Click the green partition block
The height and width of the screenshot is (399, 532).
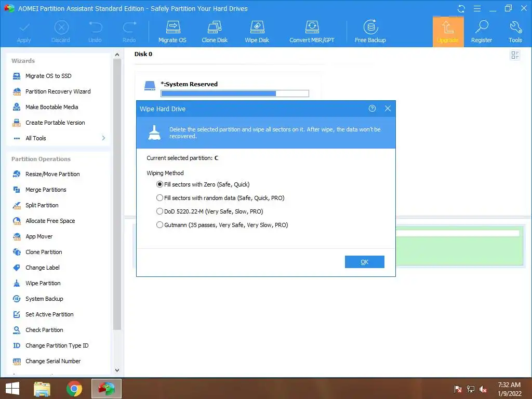pyautogui.click(x=459, y=246)
